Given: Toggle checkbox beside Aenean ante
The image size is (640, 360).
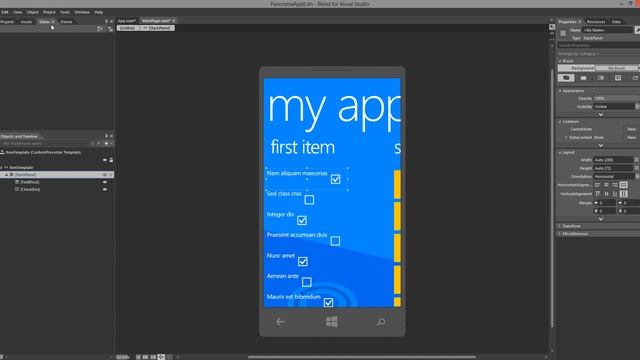Looking at the screenshot, I should tap(307, 282).
